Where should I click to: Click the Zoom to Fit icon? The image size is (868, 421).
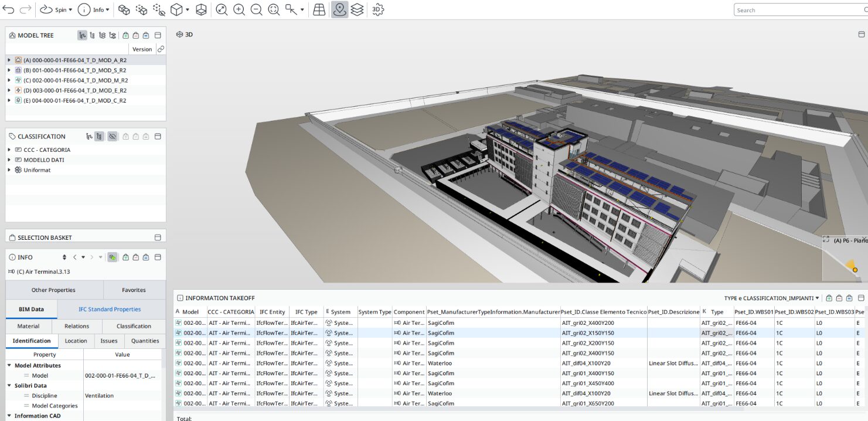222,10
